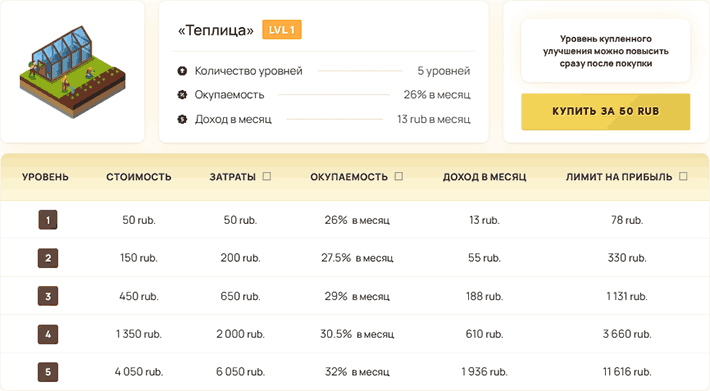The height and width of the screenshot is (391, 710).
Task: Click the 330 rub. profit limit cell
Action: click(x=627, y=258)
